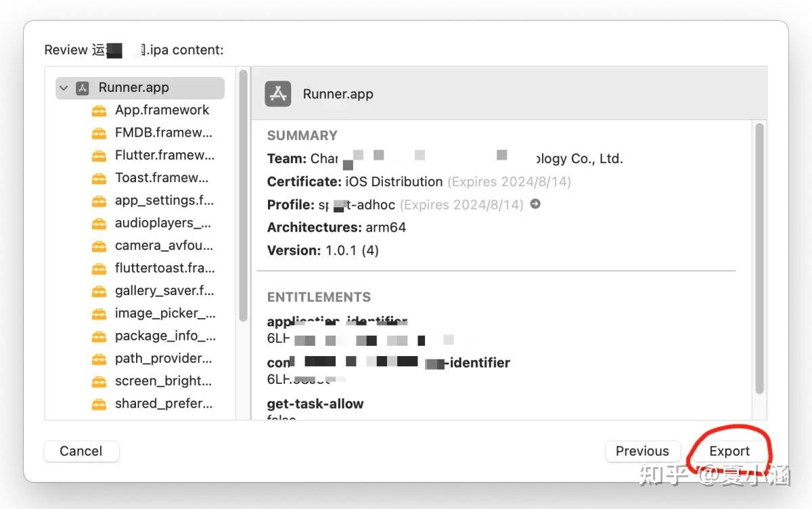Viewport: 812px width, 509px height.
Task: Click the Flutter framework toolbox icon
Action: point(99,156)
